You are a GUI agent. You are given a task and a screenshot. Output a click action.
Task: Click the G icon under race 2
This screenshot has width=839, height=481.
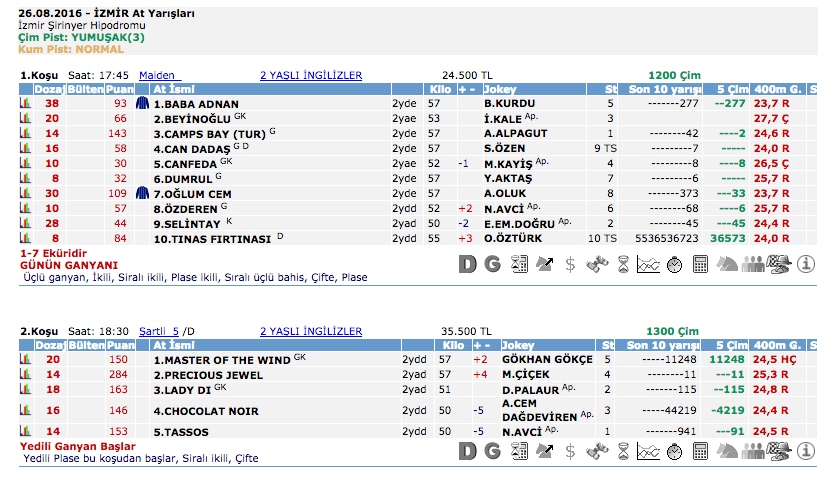tap(492, 451)
